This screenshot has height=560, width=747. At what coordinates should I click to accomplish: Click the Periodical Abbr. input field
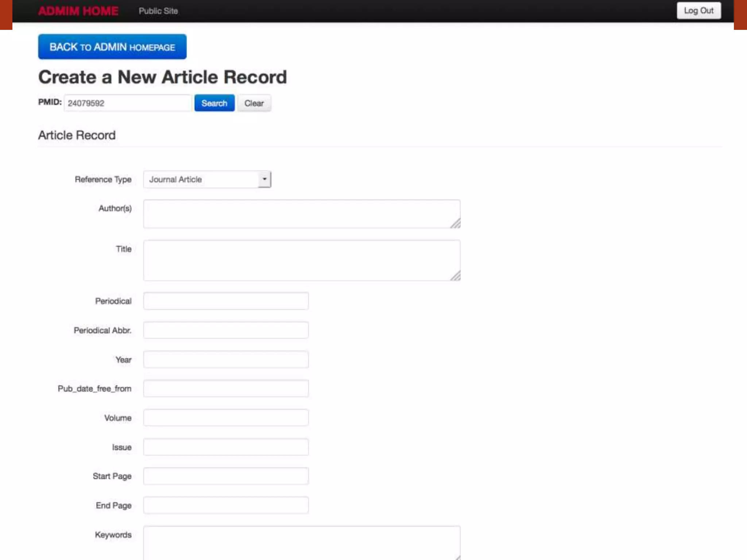(226, 330)
